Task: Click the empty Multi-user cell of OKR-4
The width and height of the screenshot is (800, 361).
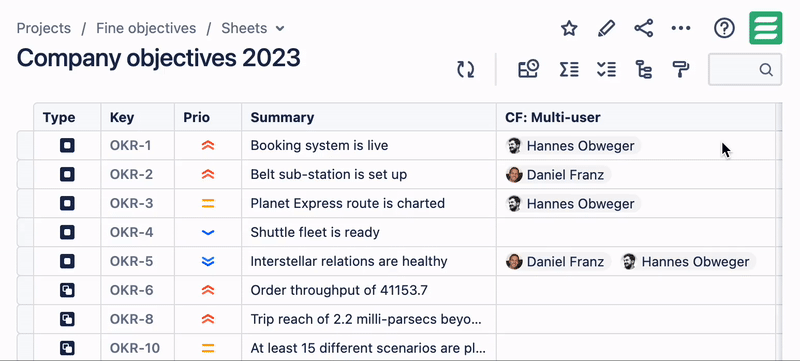Action: tap(636, 233)
